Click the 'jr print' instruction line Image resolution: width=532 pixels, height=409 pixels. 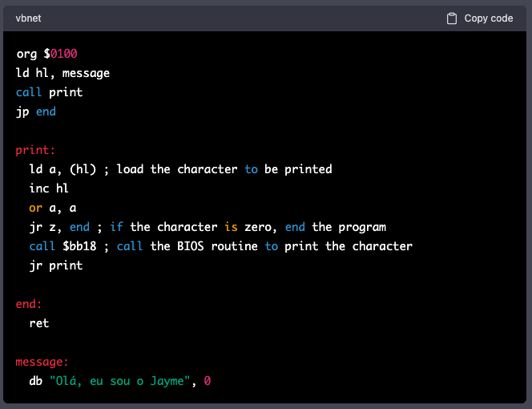point(55,265)
